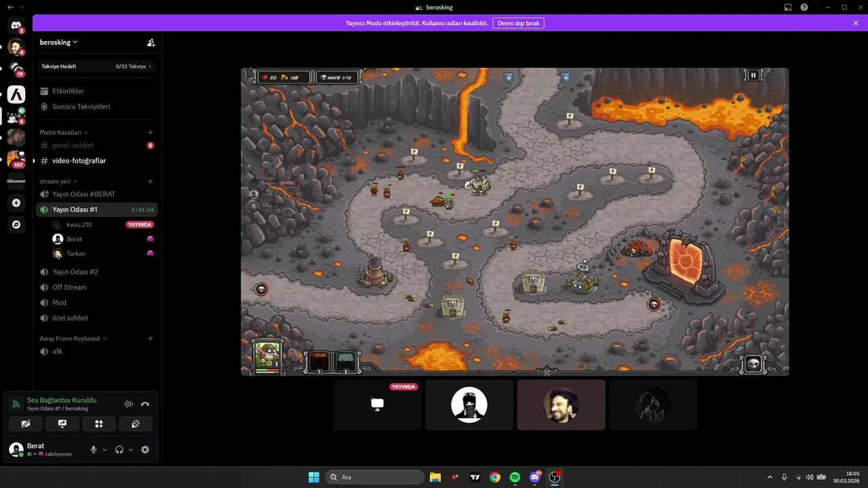This screenshot has width=868, height=488.
Task: Open Discord help question icon
Action: pos(804,7)
